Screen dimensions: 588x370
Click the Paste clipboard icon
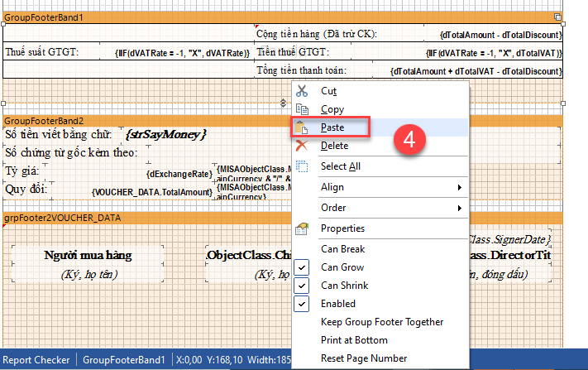coord(302,128)
